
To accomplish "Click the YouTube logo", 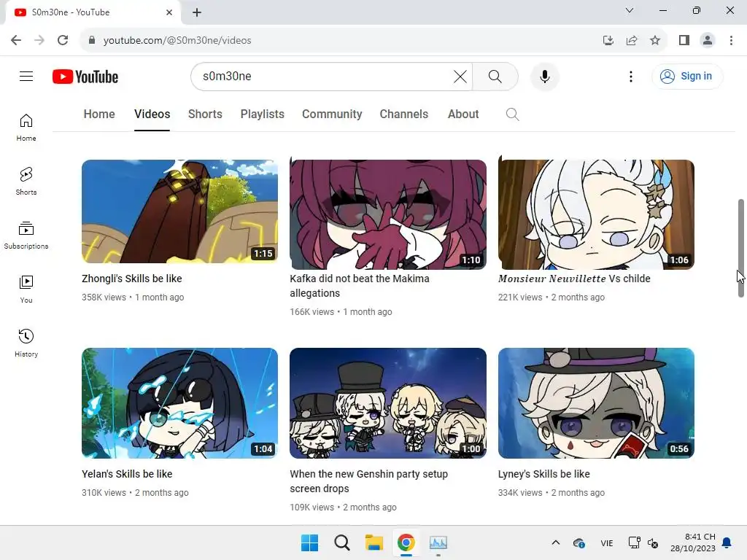I will pos(85,77).
